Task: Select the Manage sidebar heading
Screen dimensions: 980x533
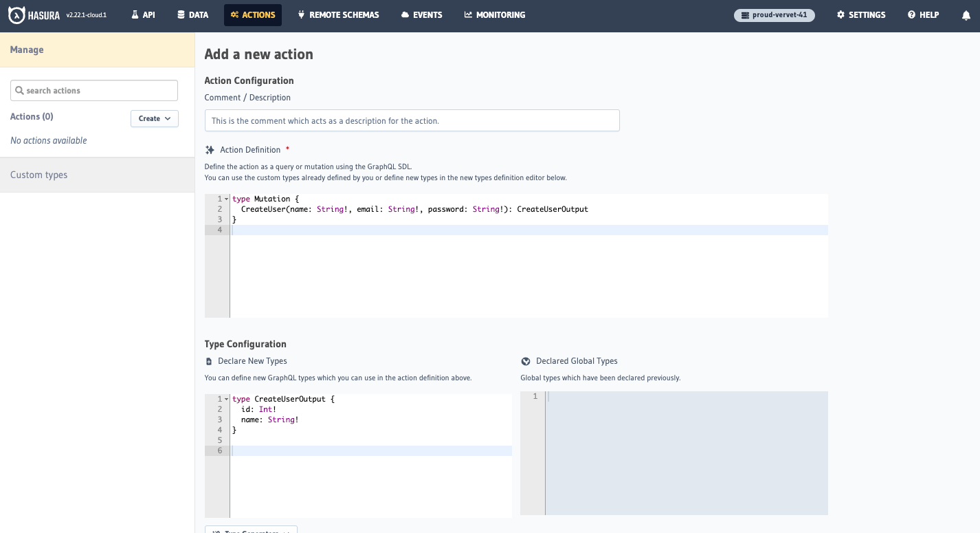Action: (x=25, y=50)
